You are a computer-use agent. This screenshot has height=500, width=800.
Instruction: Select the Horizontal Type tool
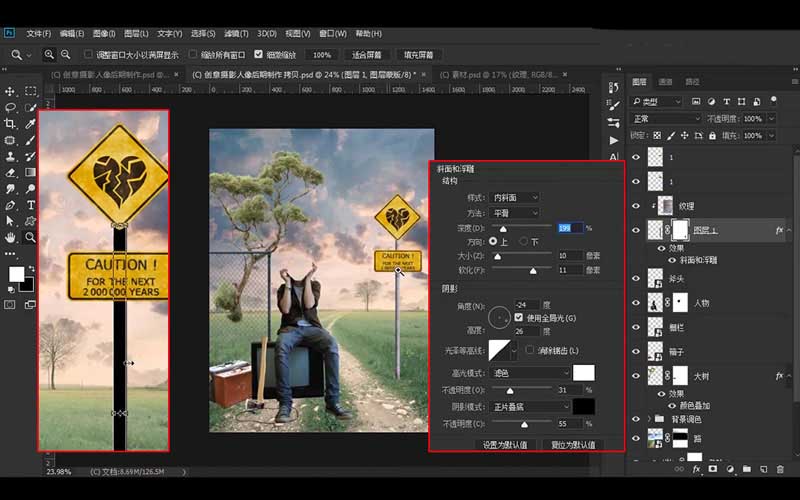coord(31,205)
